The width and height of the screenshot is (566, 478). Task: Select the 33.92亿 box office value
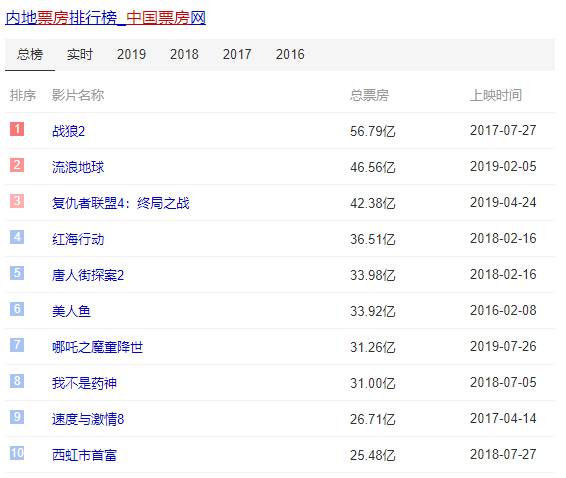click(x=373, y=312)
